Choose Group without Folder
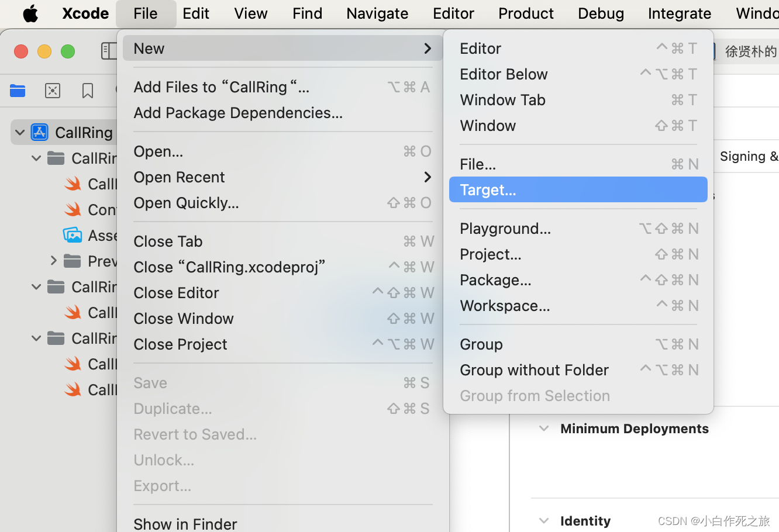 (578, 370)
